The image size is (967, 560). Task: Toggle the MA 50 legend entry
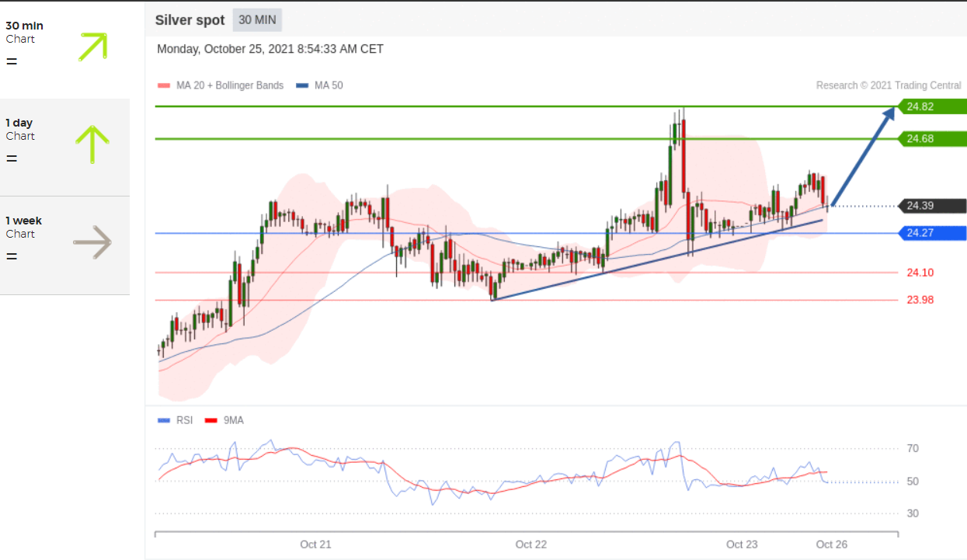[319, 85]
